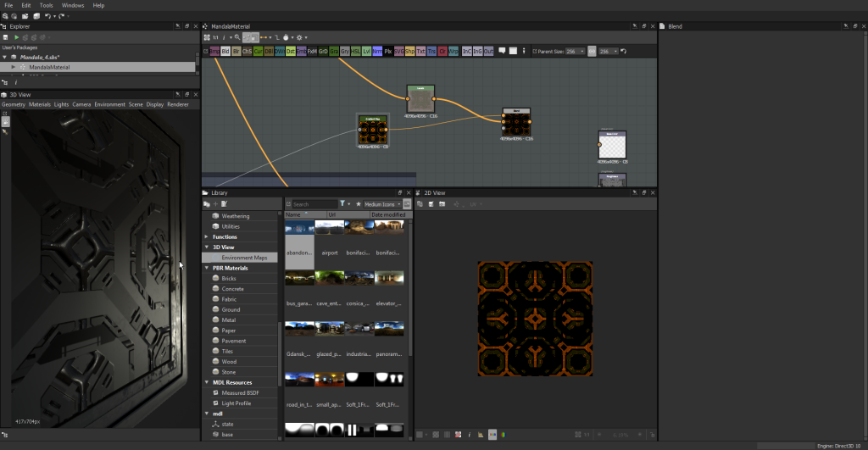Add a Distance (Dst) node
Viewport: 868px width, 450px height.
pyautogui.click(x=291, y=52)
